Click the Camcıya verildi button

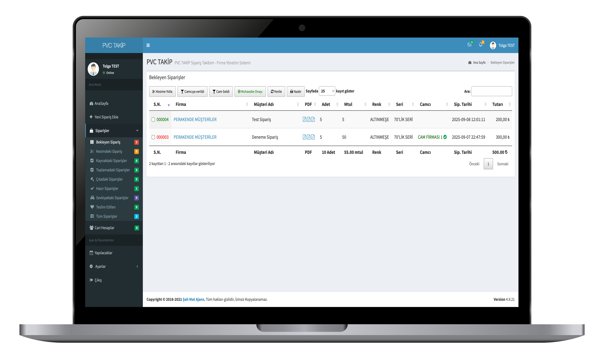(192, 92)
